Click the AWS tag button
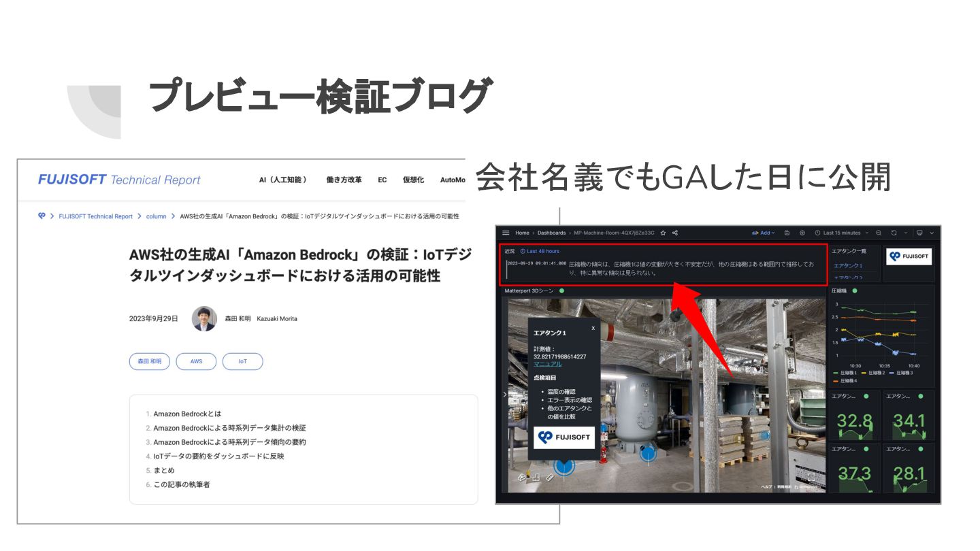This screenshot has width=980, height=551. pos(196,361)
